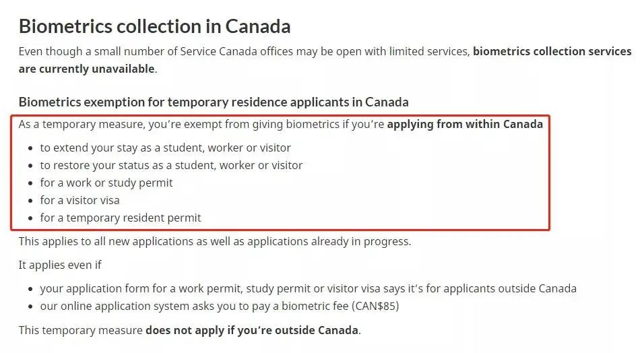Click bullet about application form for applicants outside Canada
This screenshot has width=644, height=353.
(308, 288)
